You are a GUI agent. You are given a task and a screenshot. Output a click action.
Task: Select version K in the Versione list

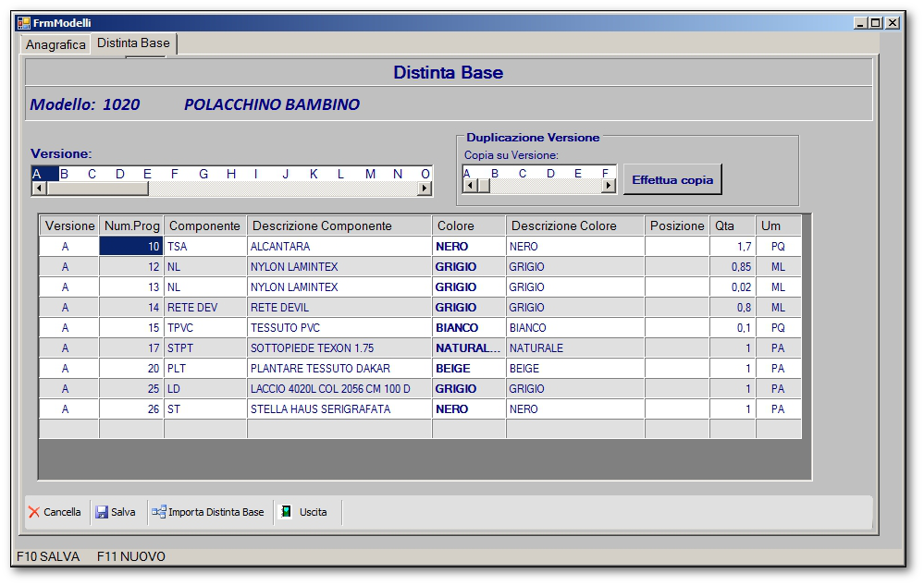coord(314,174)
